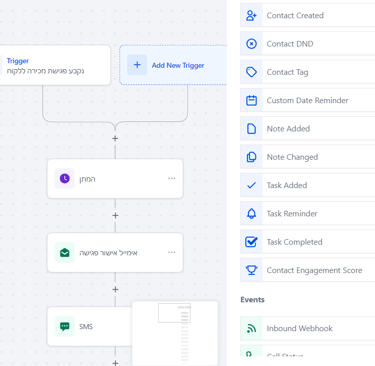Click the Inbound Webhook feed icon
This screenshot has width=375, height=366.
[251, 329]
